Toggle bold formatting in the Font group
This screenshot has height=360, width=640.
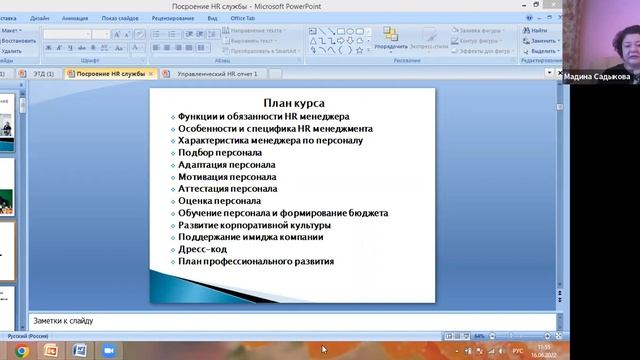(48, 48)
